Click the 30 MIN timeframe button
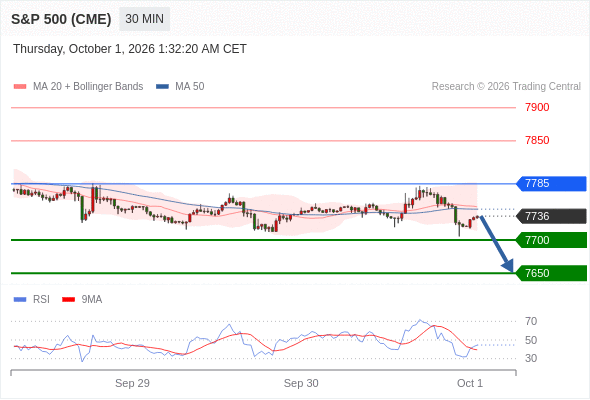 pos(144,19)
